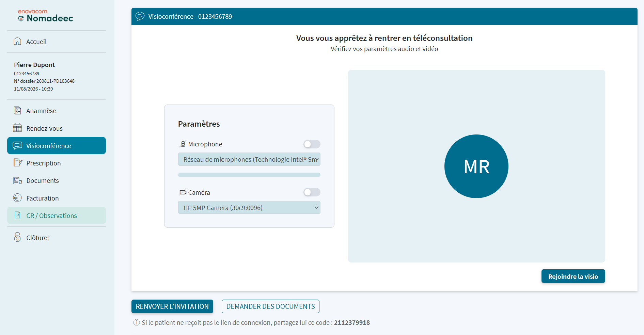Click the CR / Observations note icon

tap(17, 215)
